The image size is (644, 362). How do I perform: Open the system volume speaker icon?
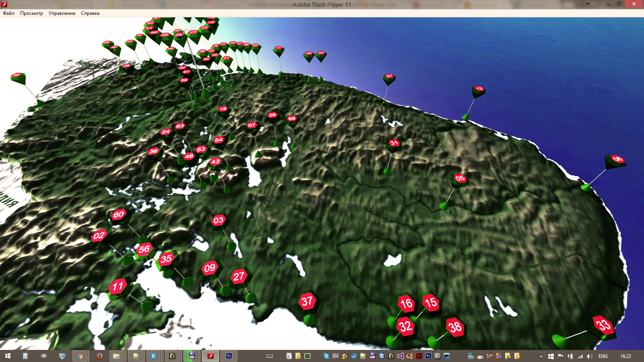(590, 356)
